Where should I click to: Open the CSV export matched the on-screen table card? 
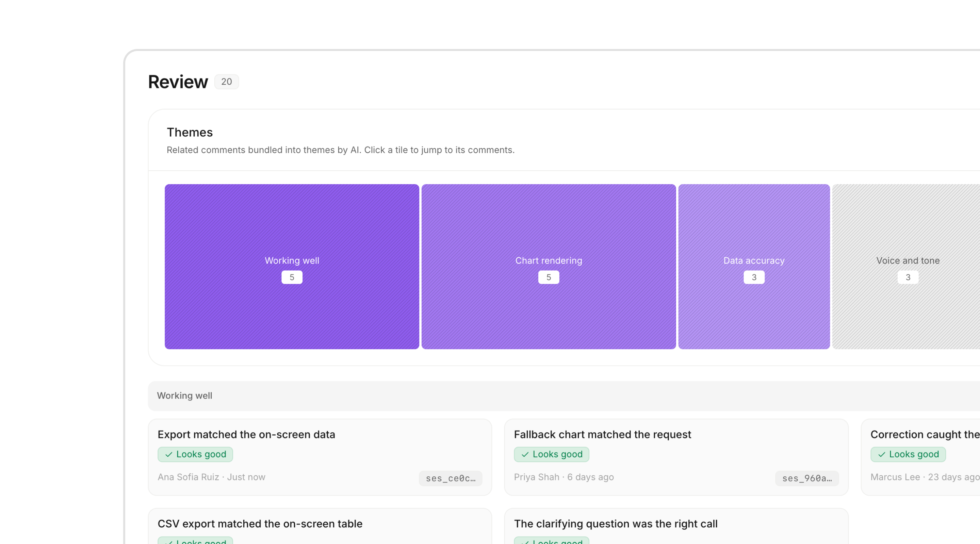[x=320, y=526]
